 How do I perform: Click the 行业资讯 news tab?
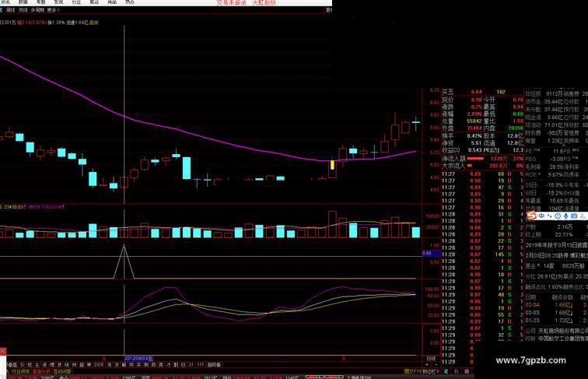coord(21,371)
